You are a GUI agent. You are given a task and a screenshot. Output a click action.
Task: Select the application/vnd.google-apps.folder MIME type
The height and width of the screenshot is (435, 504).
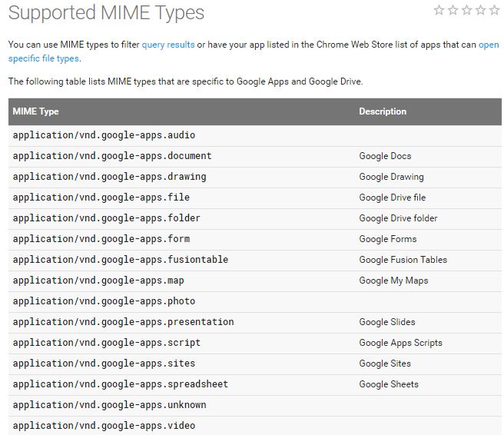107,218
